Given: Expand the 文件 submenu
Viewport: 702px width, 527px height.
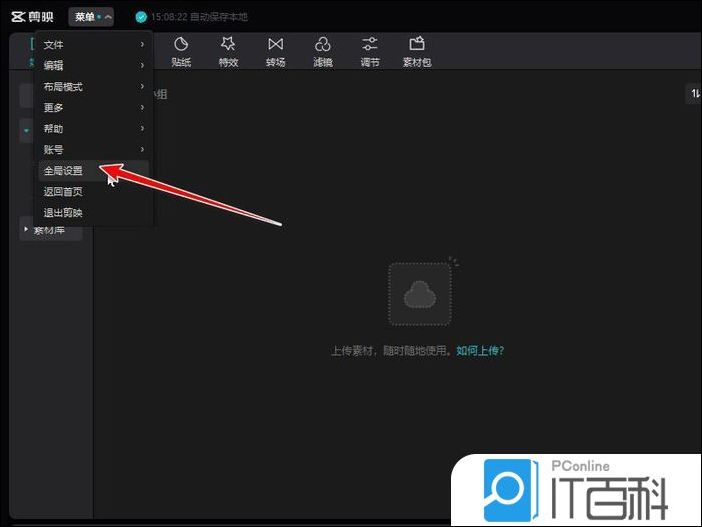Looking at the screenshot, I should click(94, 44).
